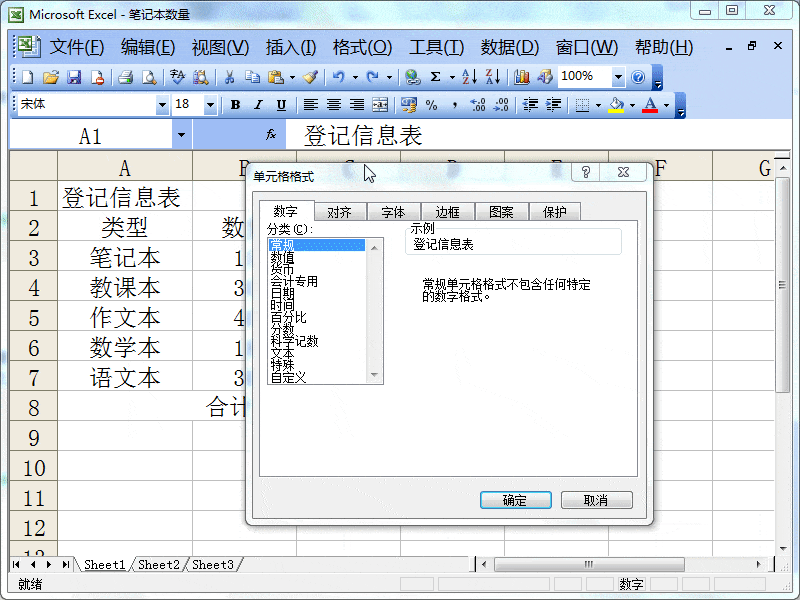The height and width of the screenshot is (600, 800).
Task: Click the font color A swatch
Action: (649, 104)
